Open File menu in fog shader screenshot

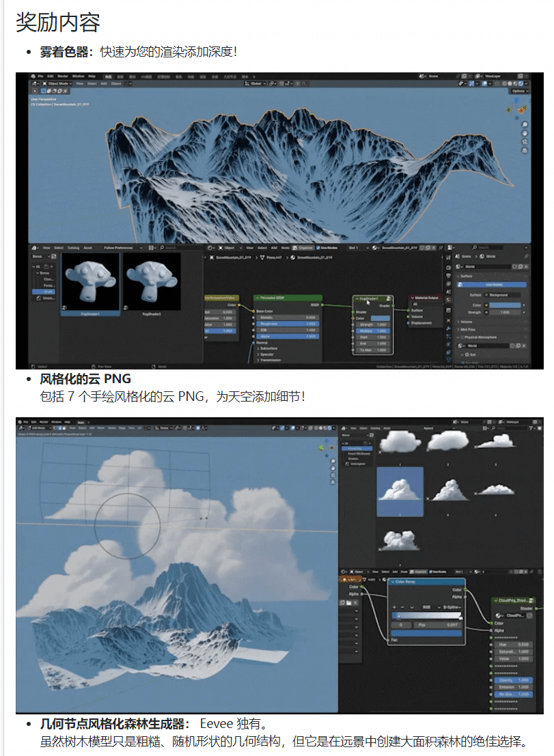click(41, 76)
